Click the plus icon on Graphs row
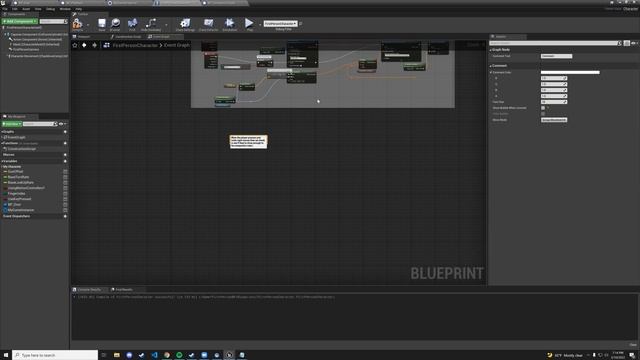The image size is (640, 360). pos(65,132)
